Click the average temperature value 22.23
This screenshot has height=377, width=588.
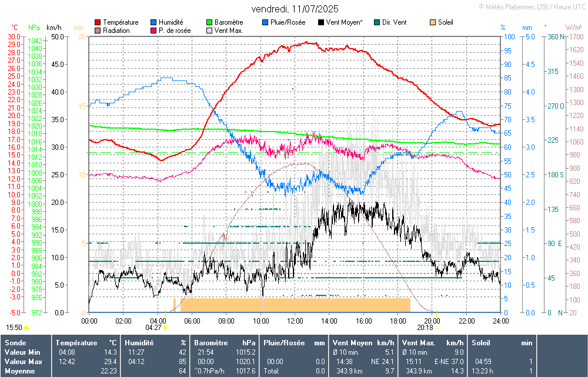point(109,371)
